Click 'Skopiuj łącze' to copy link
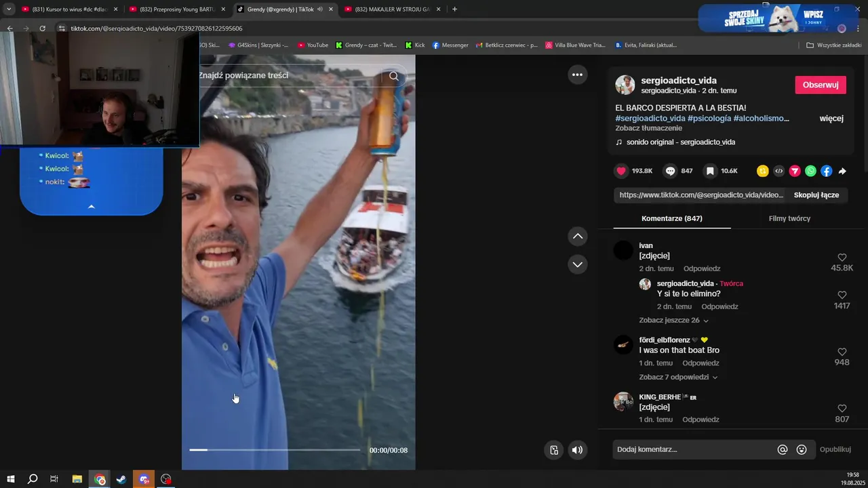 [x=816, y=195]
